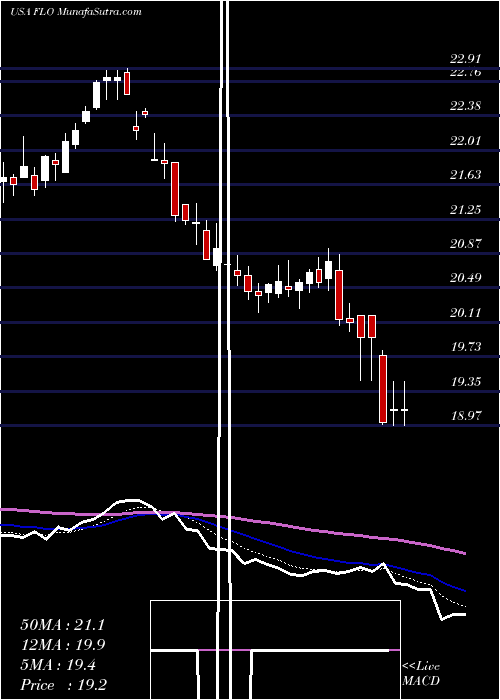Click the 21.63 price level label
Image resolution: width=500 pixels, height=700 pixels.
(x=466, y=175)
